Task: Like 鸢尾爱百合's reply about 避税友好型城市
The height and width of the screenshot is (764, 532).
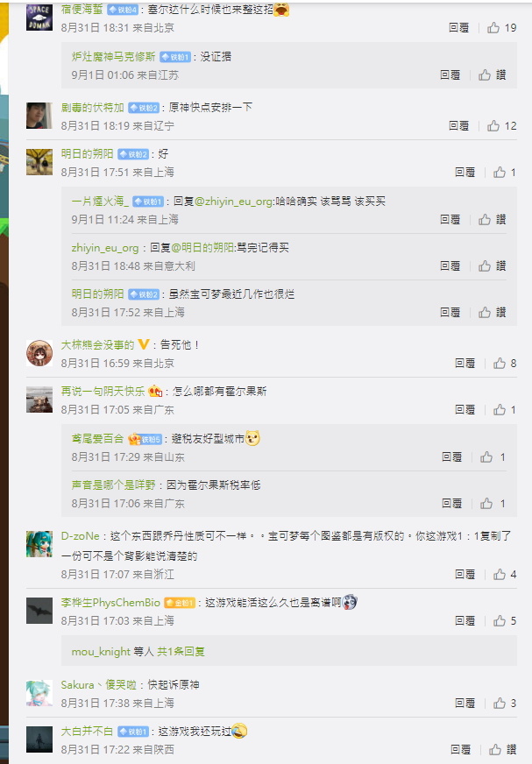Action: tap(493, 457)
